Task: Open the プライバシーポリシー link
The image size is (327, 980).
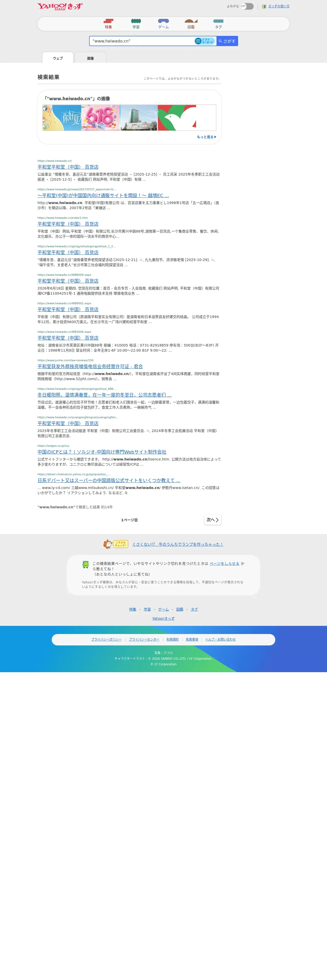Action: (x=106, y=640)
